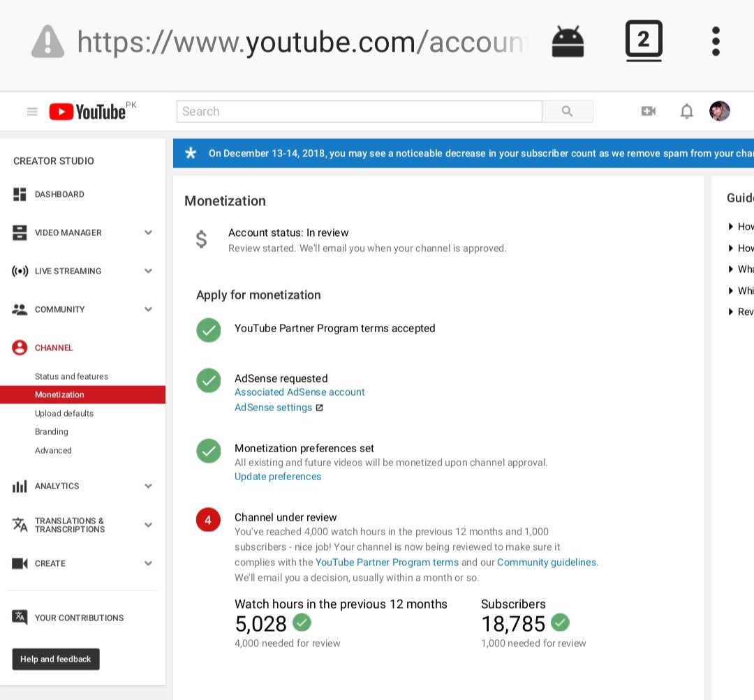Viewport: 754px width, 700px height.
Task: Tap the browser address bar URL
Action: pos(302,42)
